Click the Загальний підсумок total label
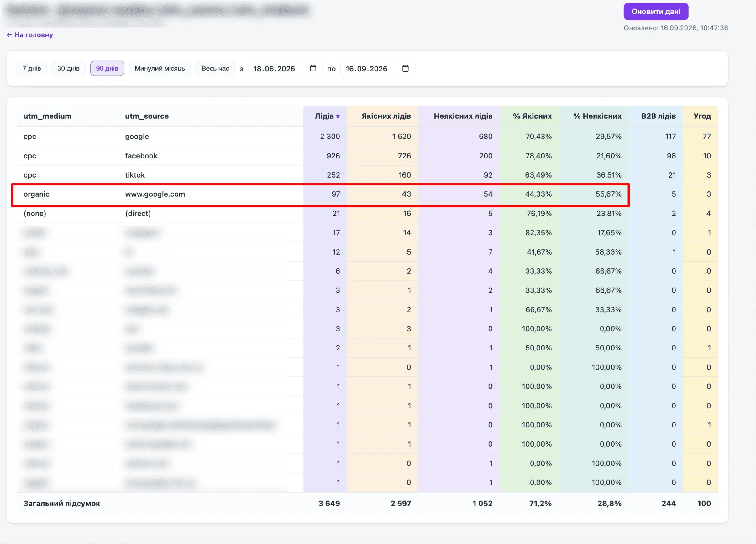Screen dimensions: 756x544 62,503
